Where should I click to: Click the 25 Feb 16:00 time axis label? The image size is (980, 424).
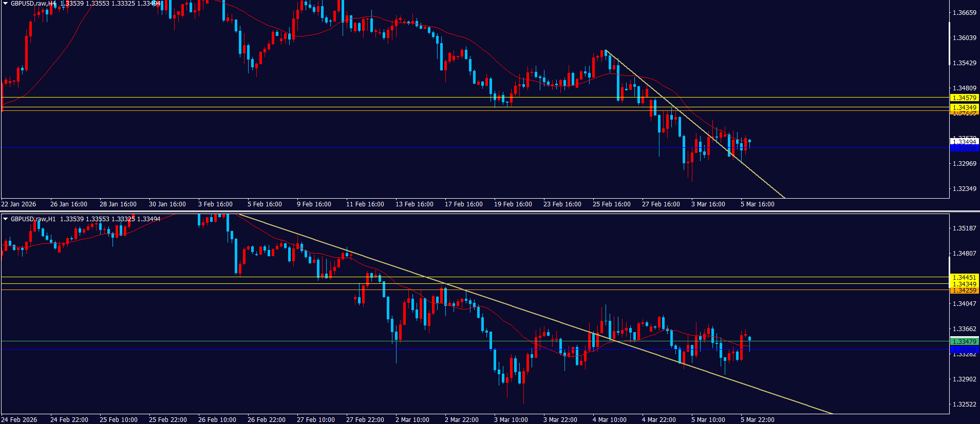tap(611, 204)
